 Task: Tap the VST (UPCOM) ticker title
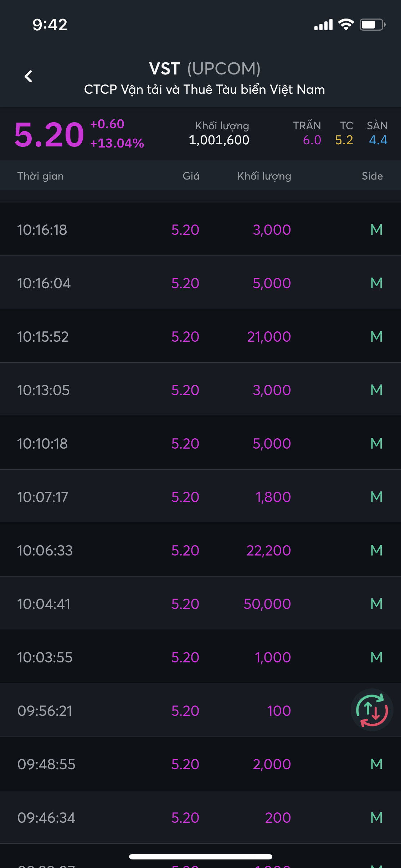tap(204, 69)
